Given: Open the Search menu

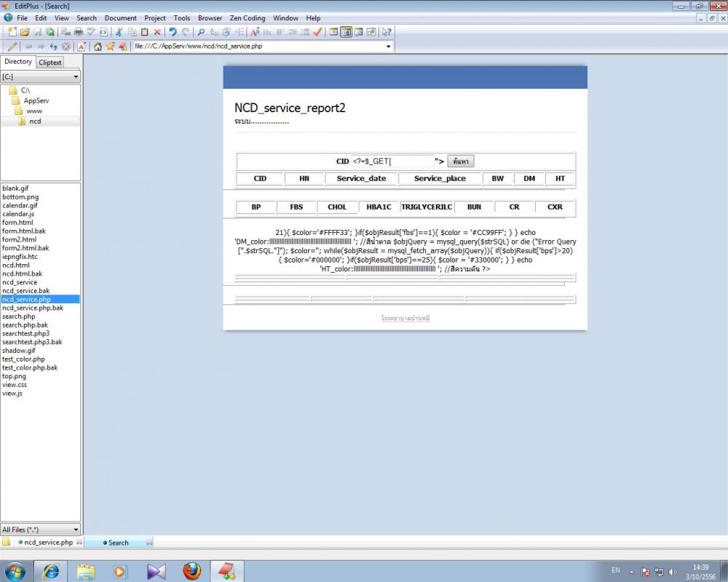Looking at the screenshot, I should pyautogui.click(x=87, y=18).
